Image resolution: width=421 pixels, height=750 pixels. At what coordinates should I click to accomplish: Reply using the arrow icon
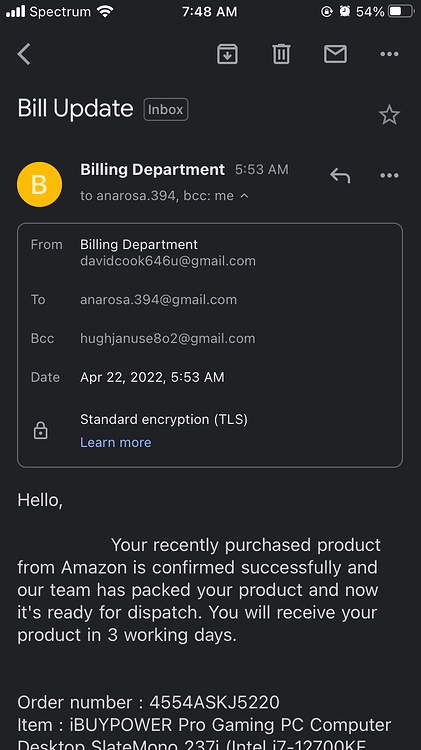tap(340, 176)
